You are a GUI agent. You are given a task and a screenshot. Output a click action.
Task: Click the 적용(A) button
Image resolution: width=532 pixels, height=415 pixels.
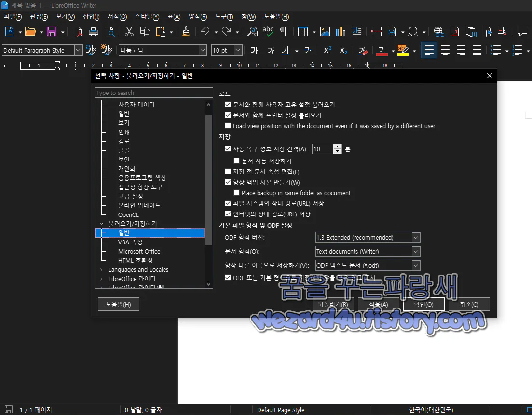379,304
